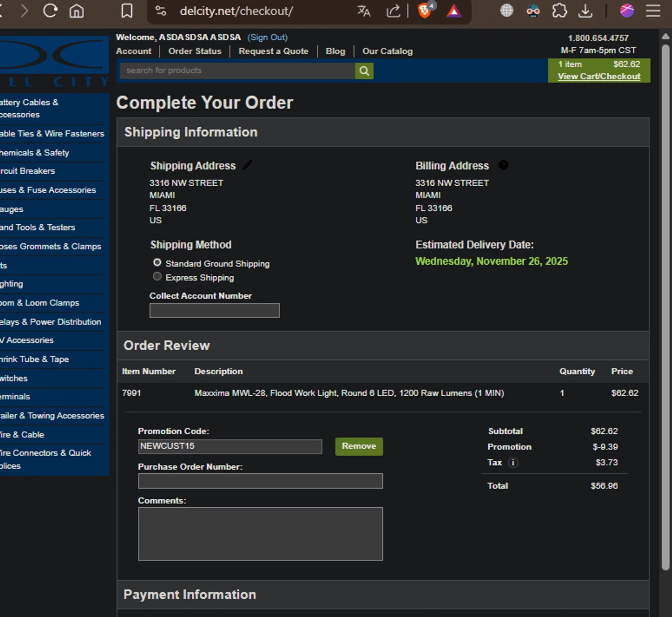Click the Promotion Code input field
Screen dimensions: 672x617
coord(230,446)
